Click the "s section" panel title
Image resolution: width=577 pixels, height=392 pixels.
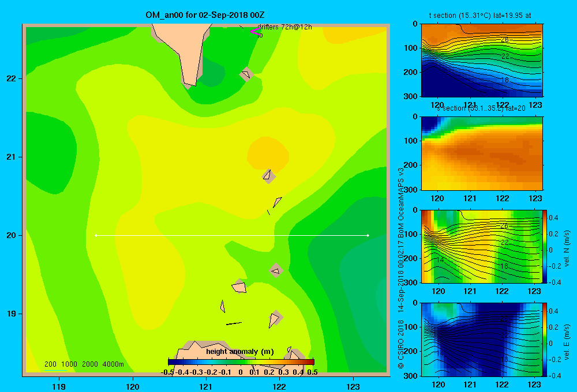(481, 109)
